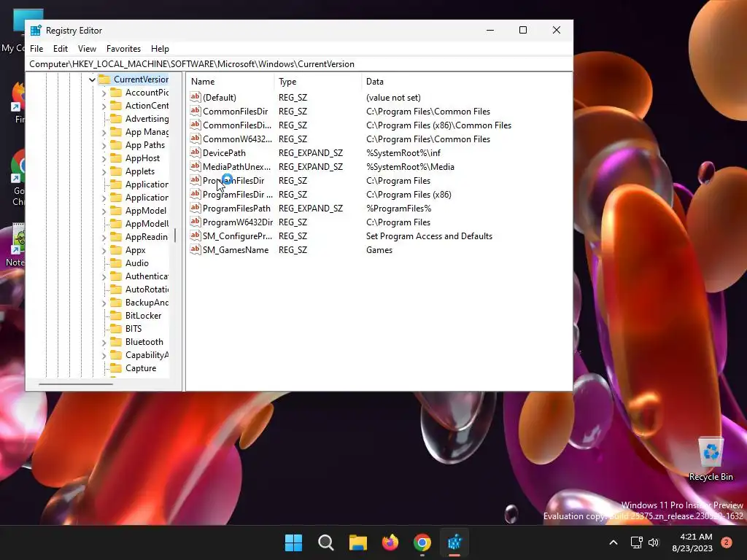This screenshot has width=747, height=560.
Task: Open File Explorer from the taskbar
Action: pos(357,542)
